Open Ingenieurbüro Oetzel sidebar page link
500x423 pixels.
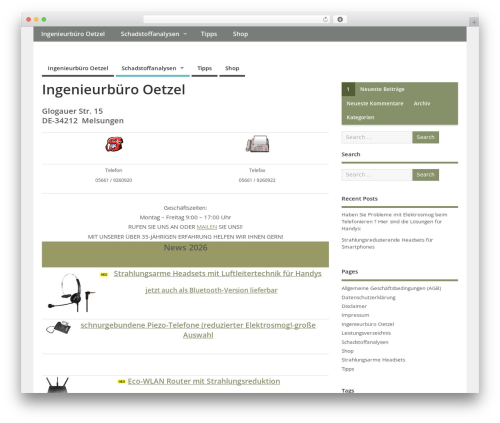click(x=368, y=324)
